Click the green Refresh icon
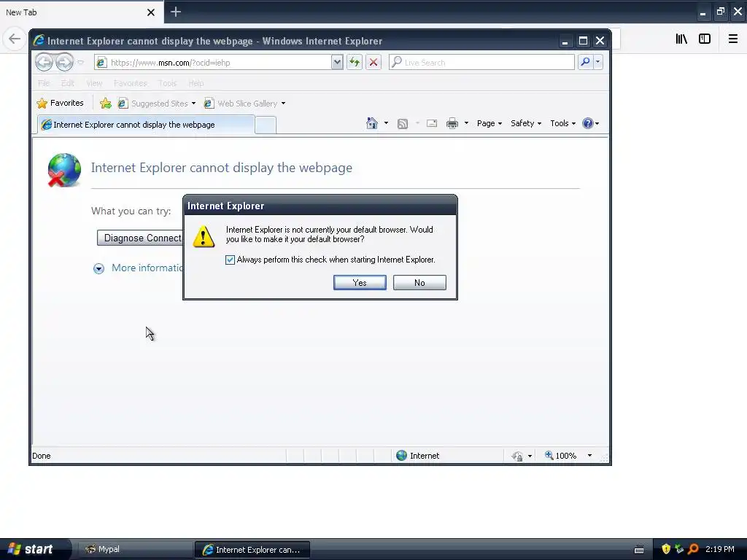This screenshot has width=747, height=560. [355, 63]
